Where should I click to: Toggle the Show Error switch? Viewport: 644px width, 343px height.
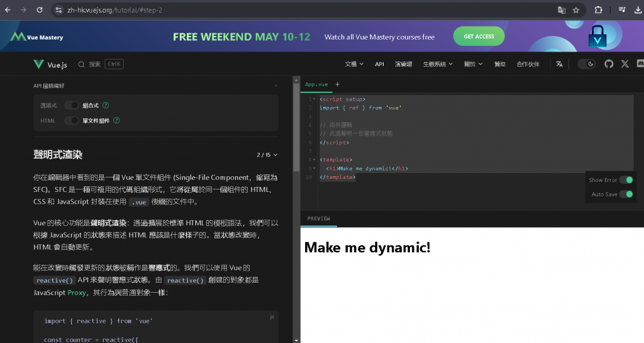tap(626, 180)
